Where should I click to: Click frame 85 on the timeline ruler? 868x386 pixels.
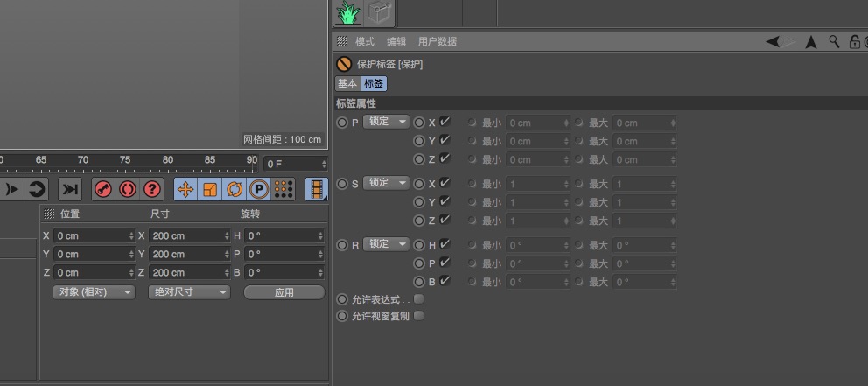[x=210, y=160]
